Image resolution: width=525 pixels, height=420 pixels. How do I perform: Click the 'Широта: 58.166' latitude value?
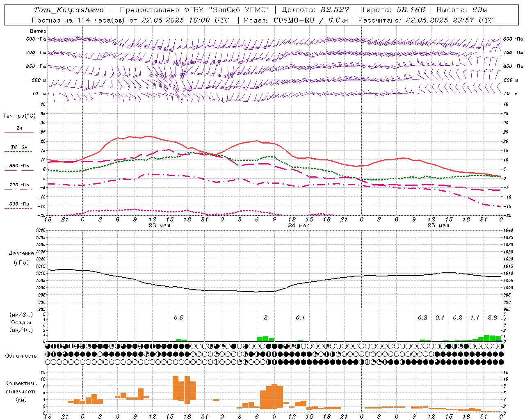(x=393, y=10)
